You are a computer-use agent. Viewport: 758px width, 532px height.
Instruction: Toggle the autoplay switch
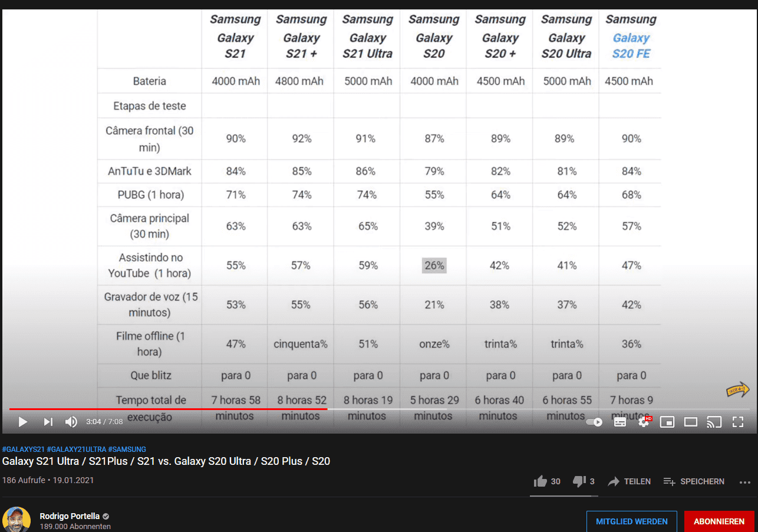coord(594,422)
